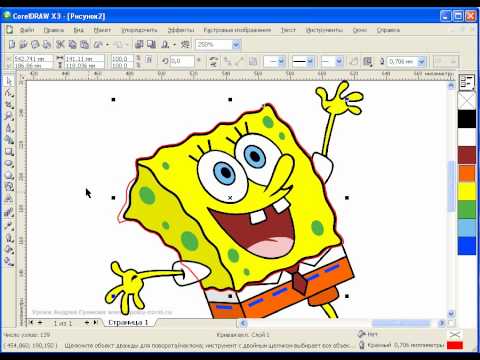Open the Макет menu
Image resolution: width=480 pixels, height=360 pixels.
(102, 30)
